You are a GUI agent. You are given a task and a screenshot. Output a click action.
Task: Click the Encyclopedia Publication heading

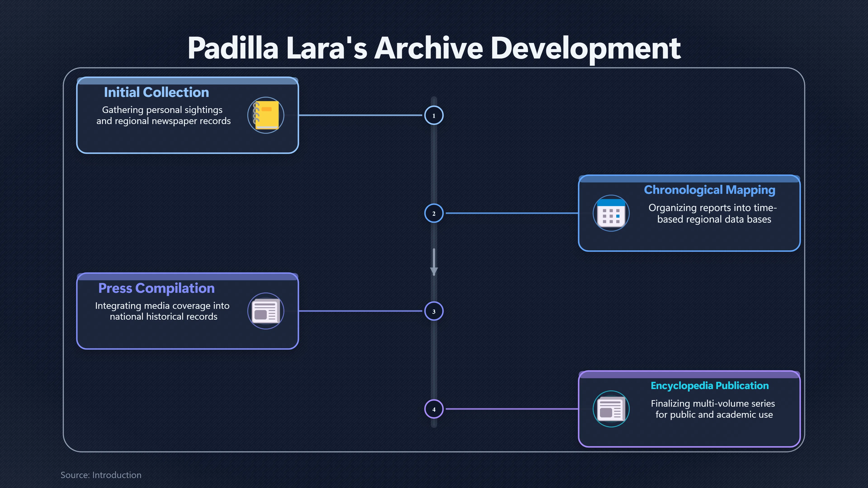click(710, 386)
